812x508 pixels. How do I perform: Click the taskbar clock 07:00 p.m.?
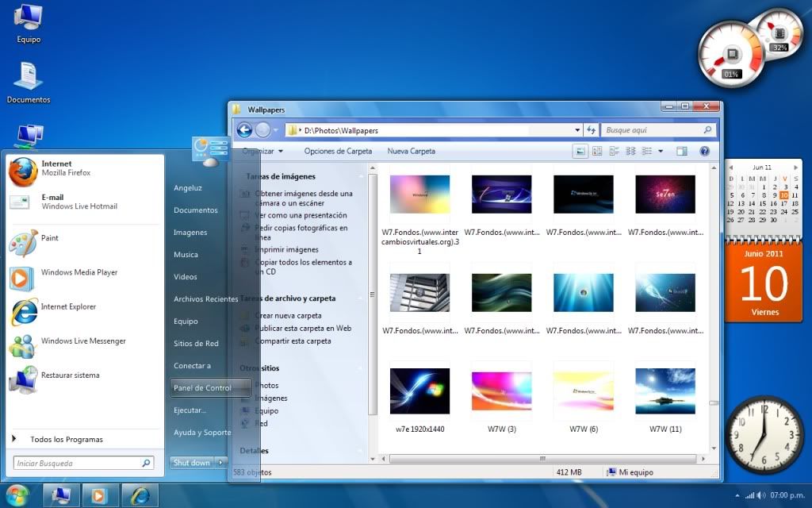click(787, 495)
